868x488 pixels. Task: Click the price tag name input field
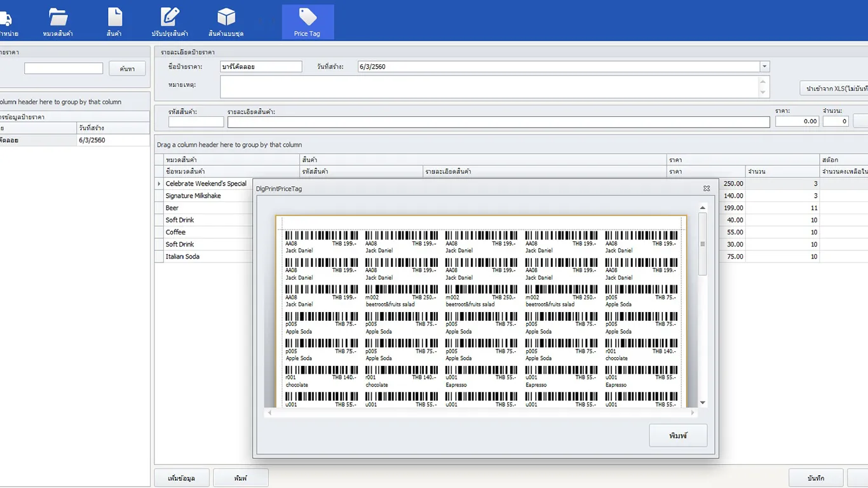click(x=261, y=67)
